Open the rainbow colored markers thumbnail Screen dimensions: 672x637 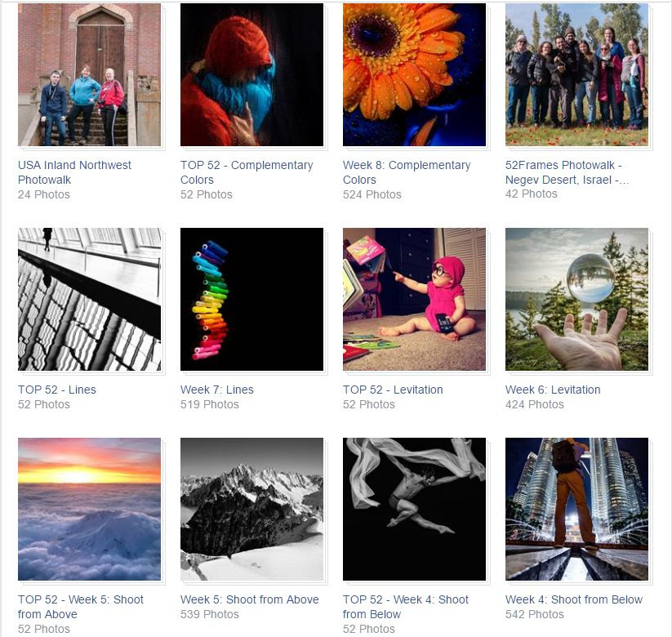[251, 299]
